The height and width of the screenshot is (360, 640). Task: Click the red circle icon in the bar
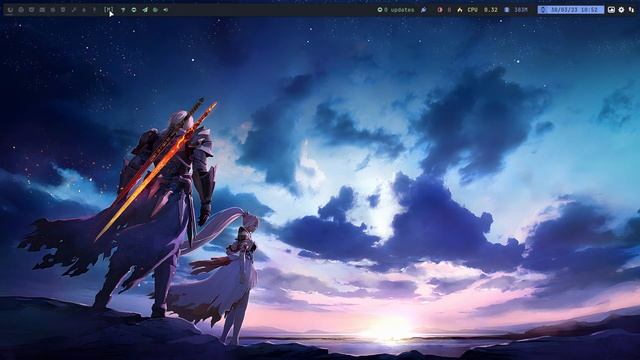pos(440,9)
